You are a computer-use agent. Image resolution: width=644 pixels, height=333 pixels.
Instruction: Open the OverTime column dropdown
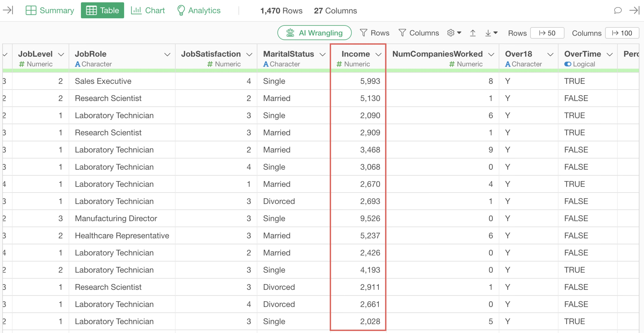pyautogui.click(x=610, y=54)
